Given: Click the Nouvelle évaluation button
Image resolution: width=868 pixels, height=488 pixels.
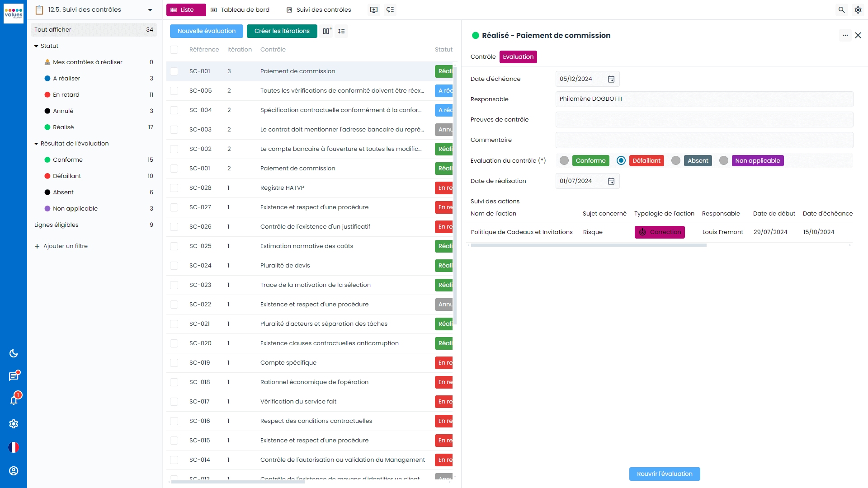Looking at the screenshot, I should coord(207,31).
